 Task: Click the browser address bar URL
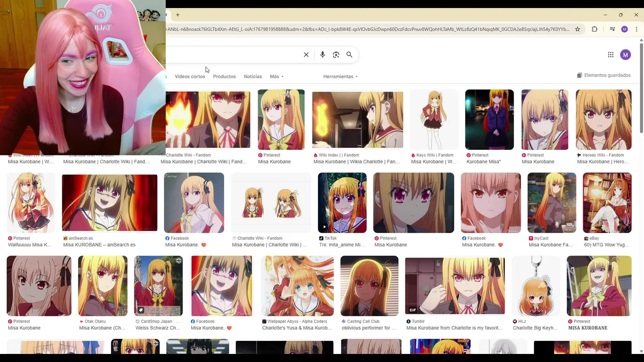(x=367, y=29)
